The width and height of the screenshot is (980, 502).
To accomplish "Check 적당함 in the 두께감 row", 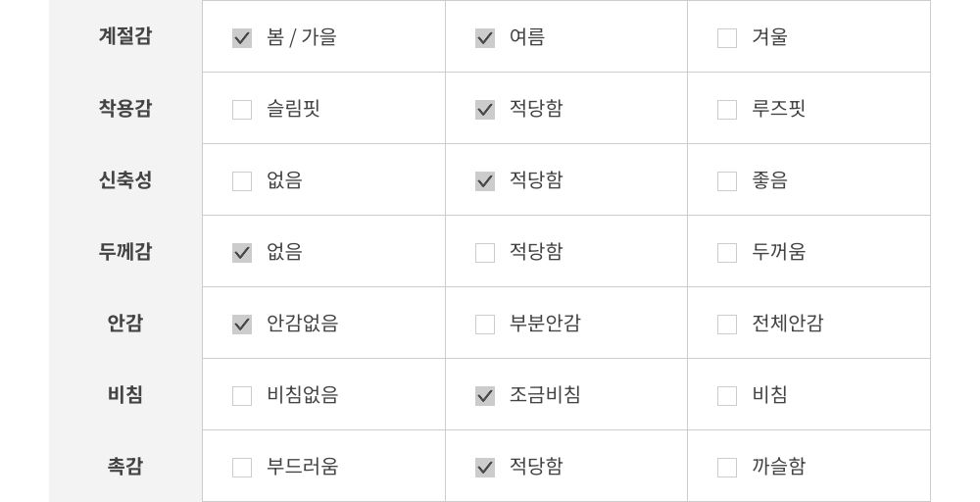I will [485, 253].
